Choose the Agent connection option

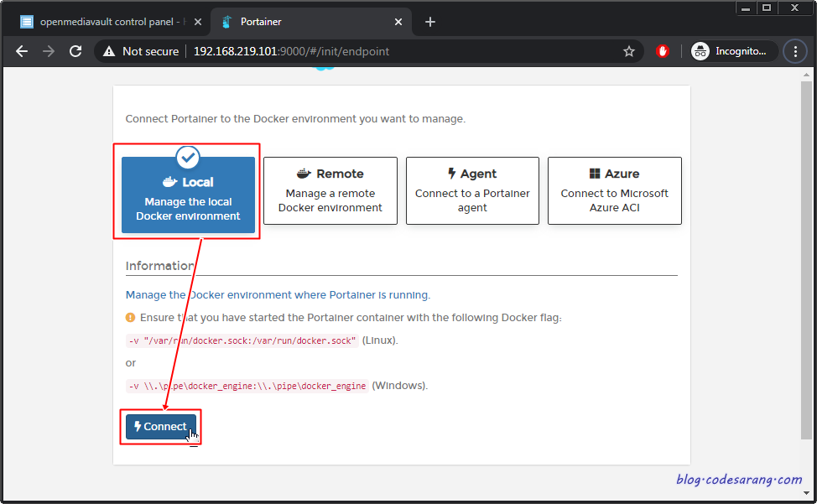point(472,190)
